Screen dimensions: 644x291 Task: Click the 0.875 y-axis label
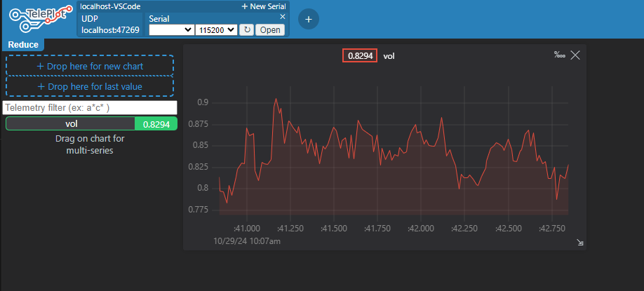(199, 124)
